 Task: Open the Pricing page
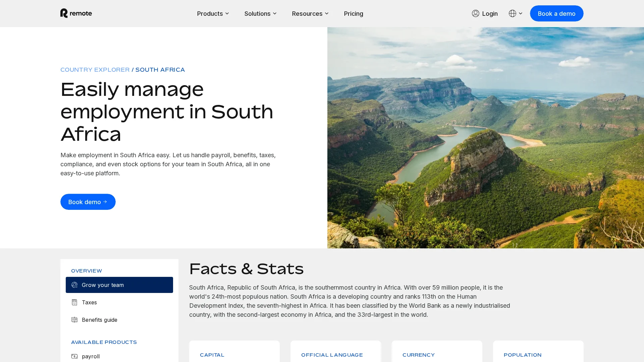click(x=354, y=13)
